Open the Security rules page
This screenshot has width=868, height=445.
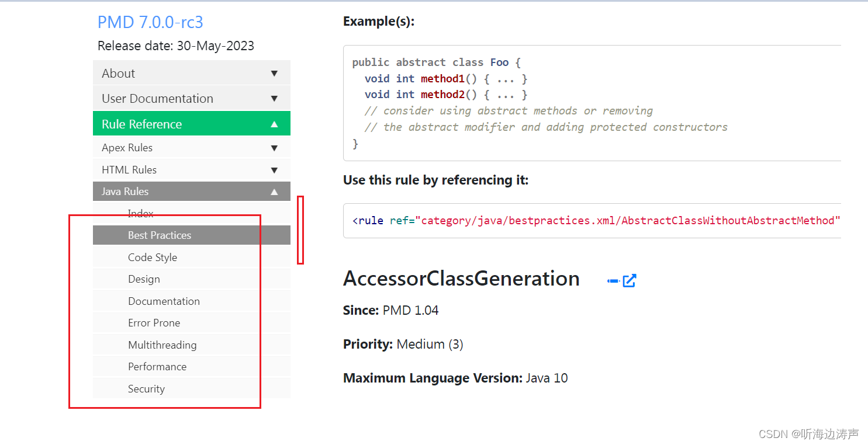192,389
